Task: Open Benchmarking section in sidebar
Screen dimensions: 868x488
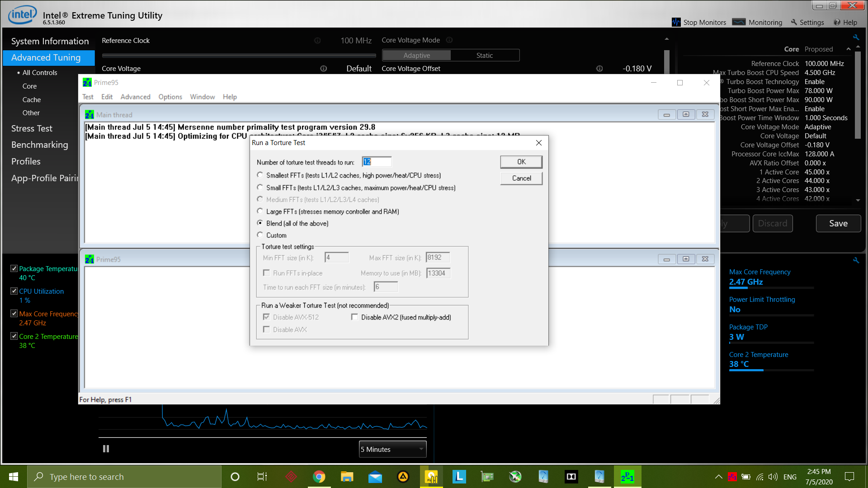Action: [x=40, y=145]
